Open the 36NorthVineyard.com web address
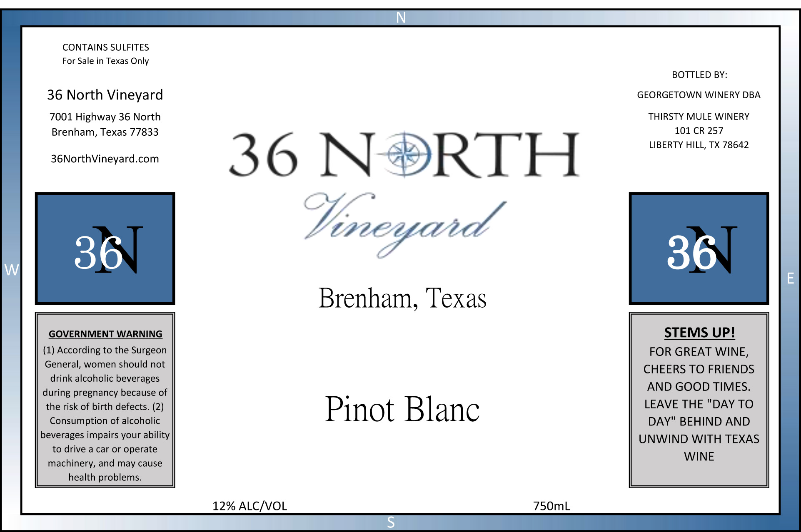The height and width of the screenshot is (532, 801). pyautogui.click(x=105, y=159)
